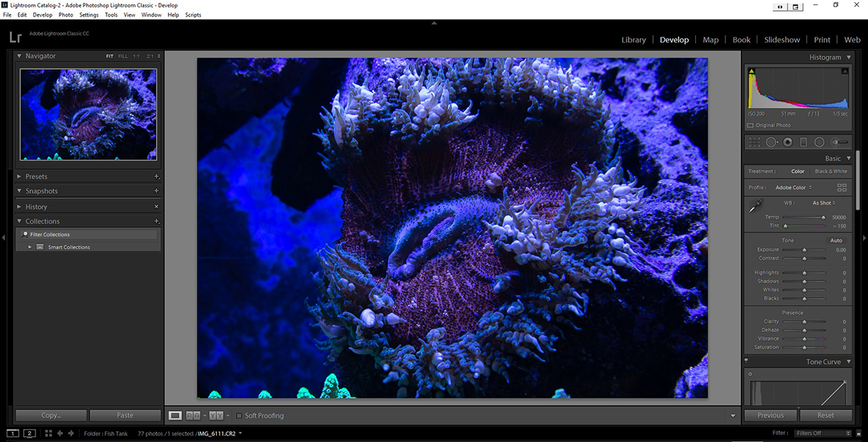Image resolution: width=868 pixels, height=442 pixels.
Task: Enable the Soft Proofing checkbox
Action: 239,416
